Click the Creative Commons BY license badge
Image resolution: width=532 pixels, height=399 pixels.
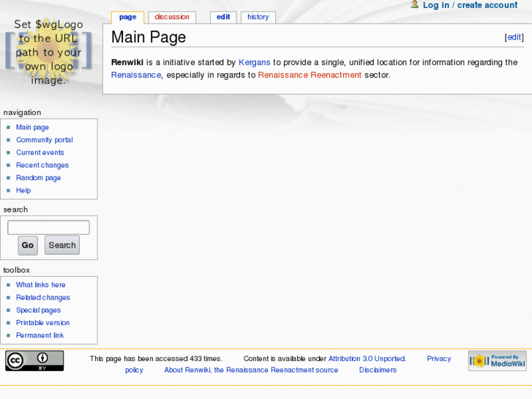pos(34,361)
